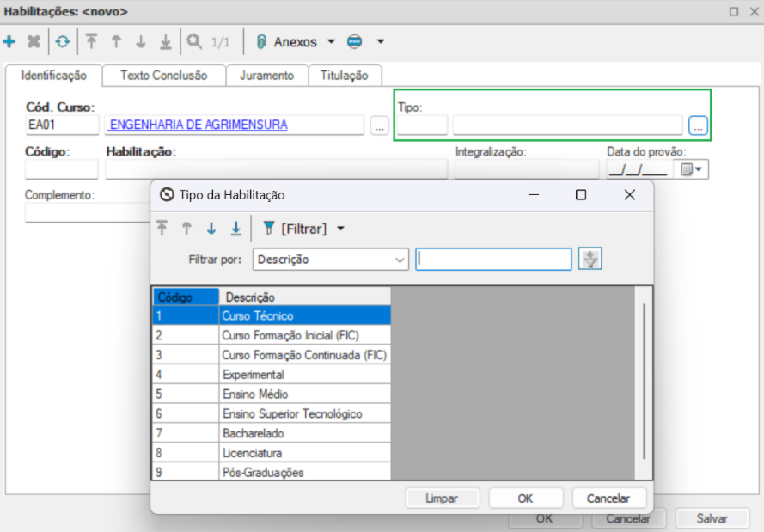Open the Data do provão calendar dropdown
The width and height of the screenshot is (764, 532).
[x=692, y=169]
